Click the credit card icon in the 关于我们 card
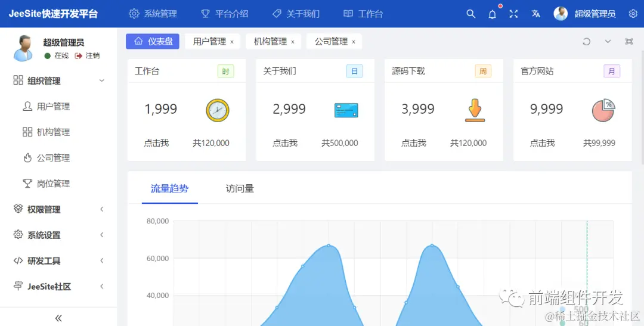 346,110
